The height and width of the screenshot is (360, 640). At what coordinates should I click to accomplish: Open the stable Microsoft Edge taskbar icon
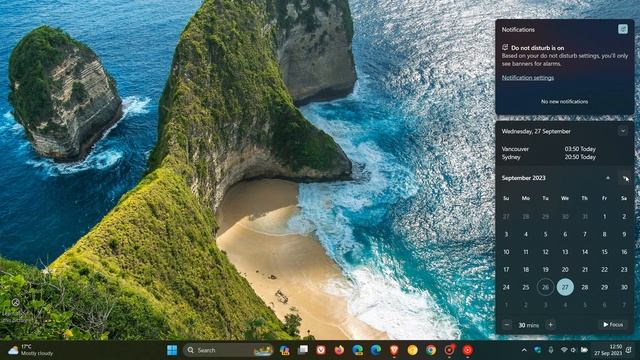coord(376,350)
